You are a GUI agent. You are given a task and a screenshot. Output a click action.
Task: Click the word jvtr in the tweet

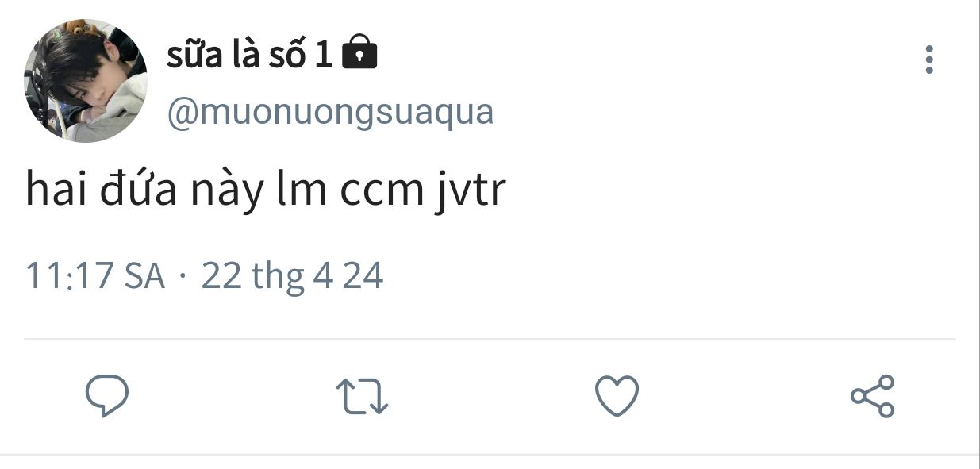(471, 193)
